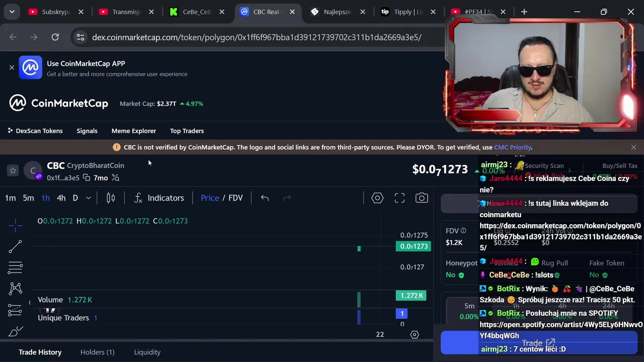Screen dimensions: 644x362
Task: Open chart time axis settings gear
Action: click(x=415, y=334)
